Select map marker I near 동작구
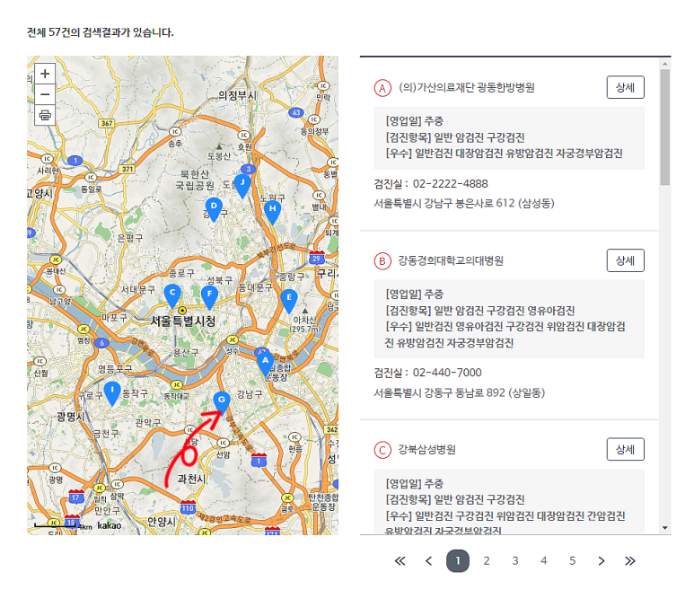This screenshot has height=616, width=694. [112, 394]
